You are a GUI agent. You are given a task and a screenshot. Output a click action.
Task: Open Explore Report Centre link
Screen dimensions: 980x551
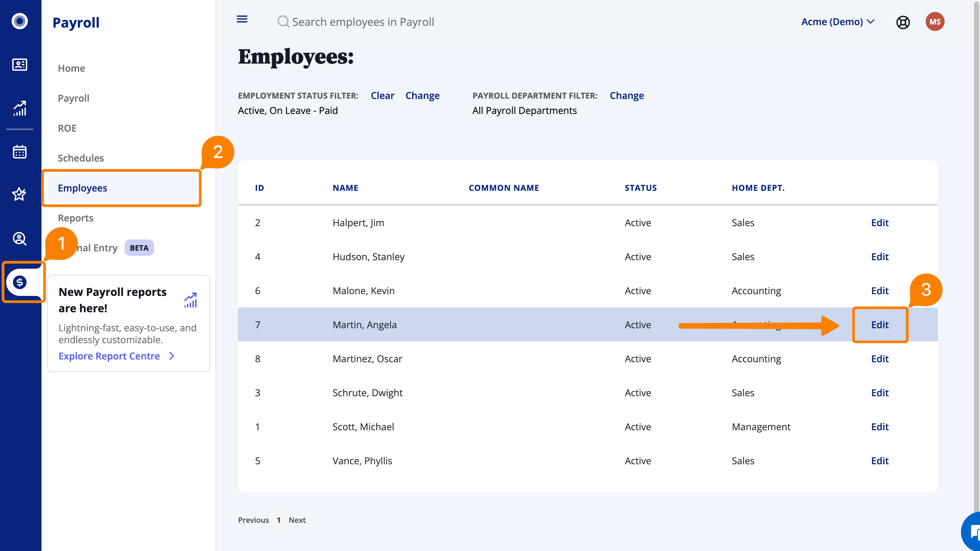tap(109, 356)
